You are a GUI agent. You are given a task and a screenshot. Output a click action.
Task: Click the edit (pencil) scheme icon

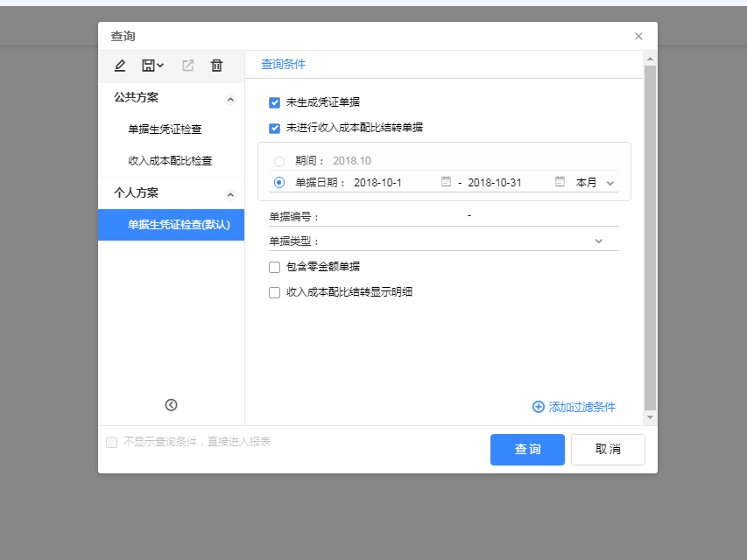pyautogui.click(x=120, y=66)
